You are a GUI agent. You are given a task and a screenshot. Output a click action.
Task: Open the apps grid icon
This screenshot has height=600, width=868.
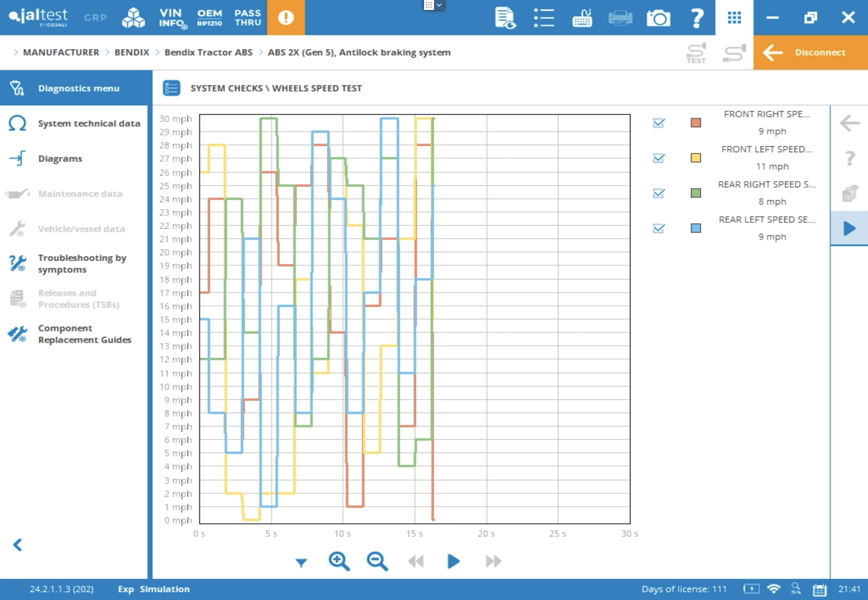(x=734, y=18)
